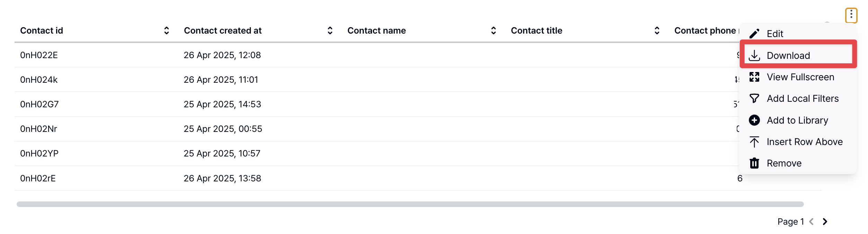This screenshot has width=868, height=234.
Task: Click the Add to Library plus icon
Action: (x=754, y=120)
